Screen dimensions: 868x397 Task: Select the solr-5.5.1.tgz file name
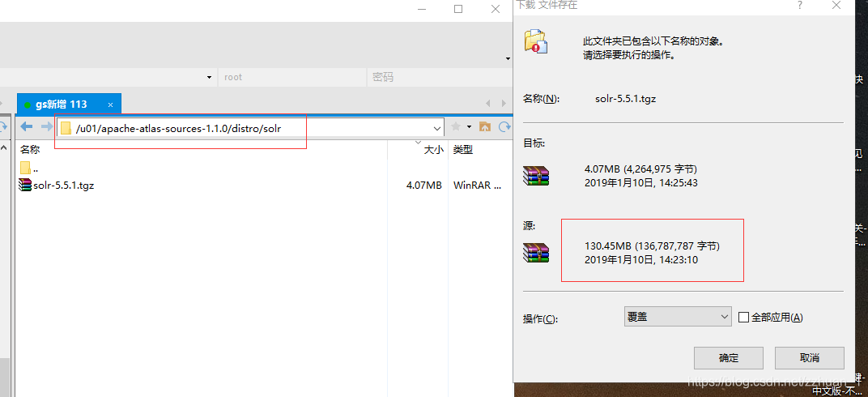point(64,186)
